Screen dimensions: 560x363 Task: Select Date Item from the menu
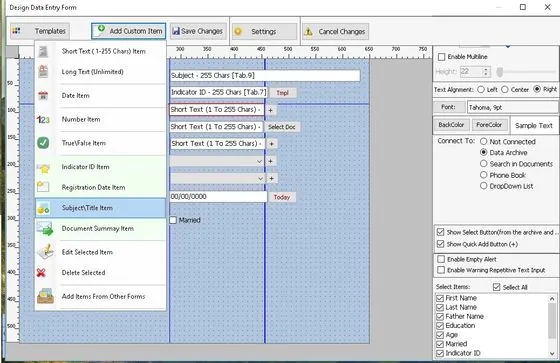(x=100, y=95)
